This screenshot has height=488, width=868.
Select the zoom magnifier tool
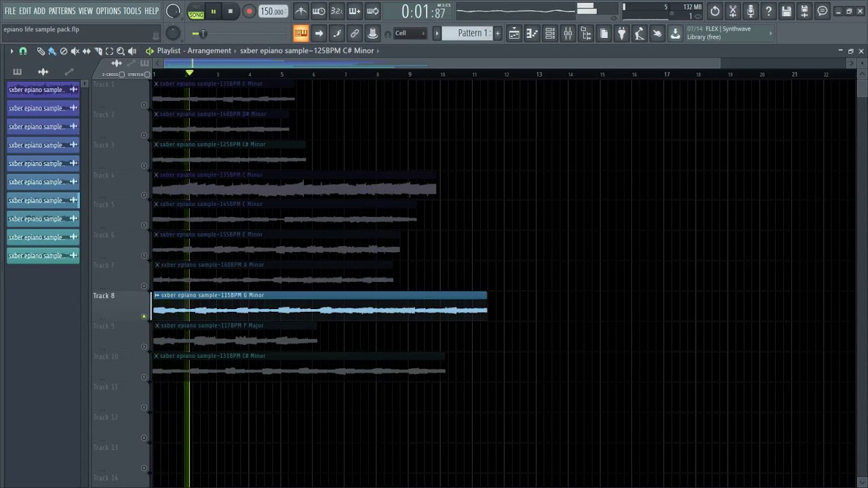point(121,52)
